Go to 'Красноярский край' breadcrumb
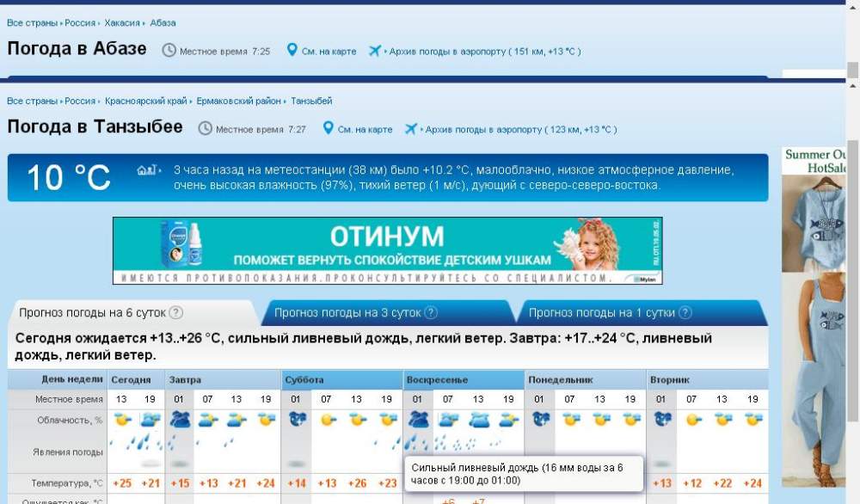Viewport: 860px width, 504px height. 146,101
